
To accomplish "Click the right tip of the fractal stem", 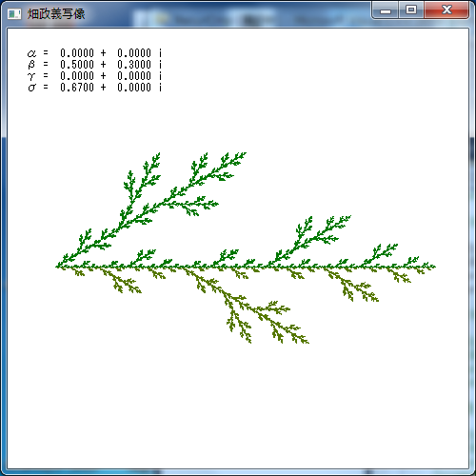I will pos(434,267).
